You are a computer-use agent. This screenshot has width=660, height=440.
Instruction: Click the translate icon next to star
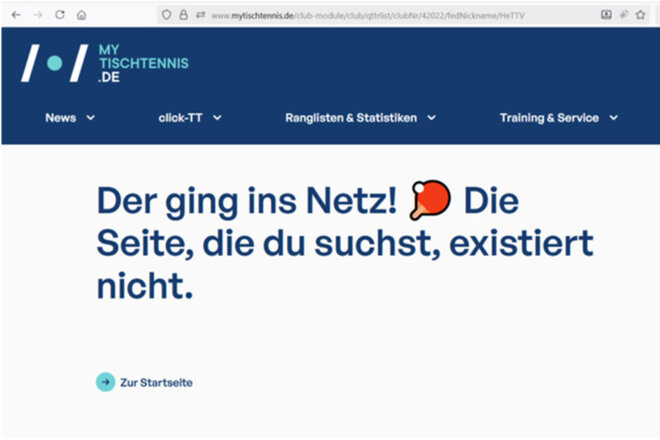tap(624, 15)
